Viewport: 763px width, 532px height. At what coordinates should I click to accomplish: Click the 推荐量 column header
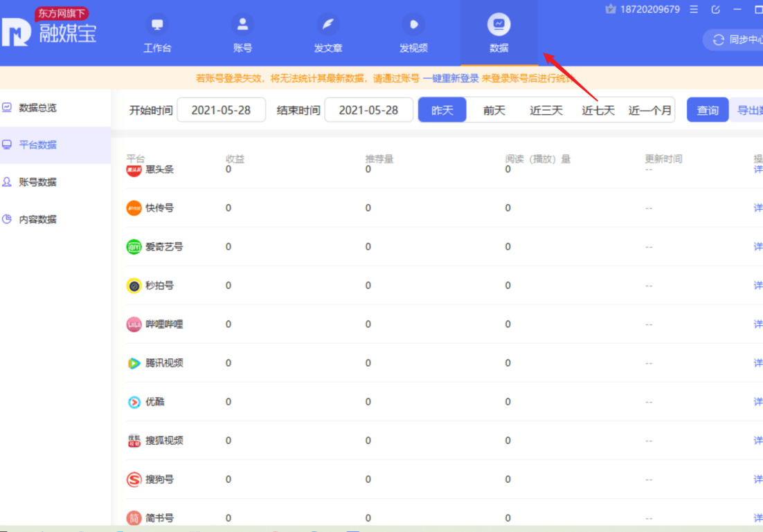(379, 158)
